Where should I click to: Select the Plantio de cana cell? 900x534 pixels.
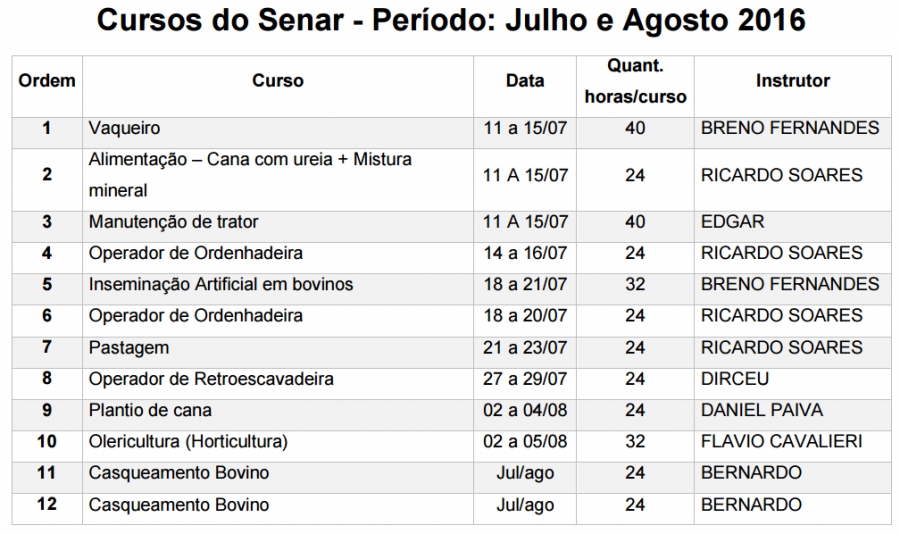(278, 410)
